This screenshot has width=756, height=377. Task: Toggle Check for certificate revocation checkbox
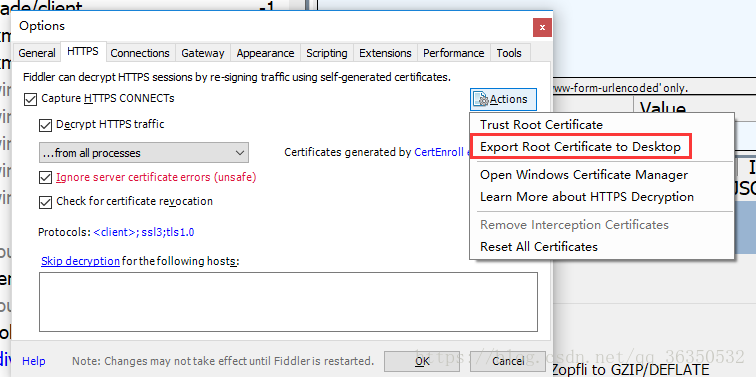click(45, 202)
